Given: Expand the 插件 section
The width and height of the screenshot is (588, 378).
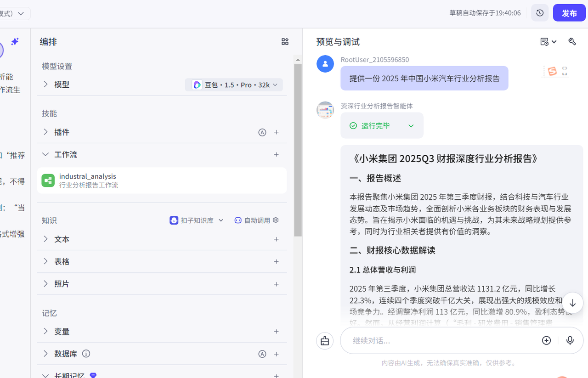Looking at the screenshot, I should [45, 132].
